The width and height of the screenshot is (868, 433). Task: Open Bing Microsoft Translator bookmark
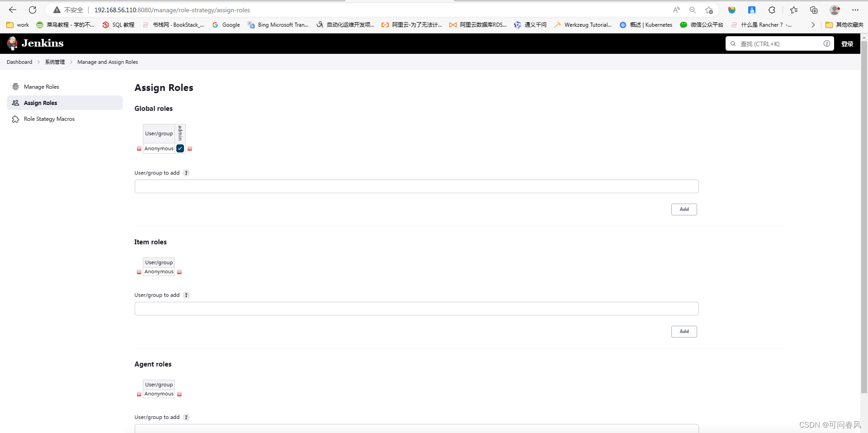(278, 25)
